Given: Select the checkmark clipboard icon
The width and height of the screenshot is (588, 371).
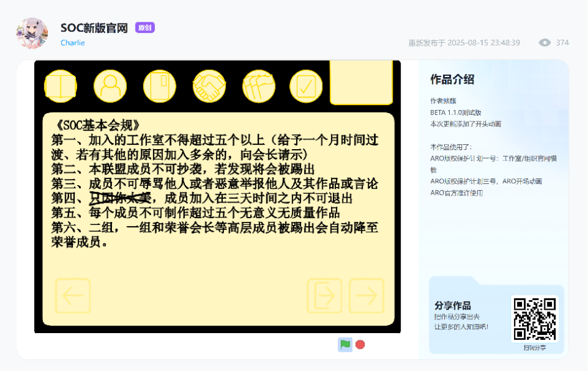Looking at the screenshot, I should 306,86.
